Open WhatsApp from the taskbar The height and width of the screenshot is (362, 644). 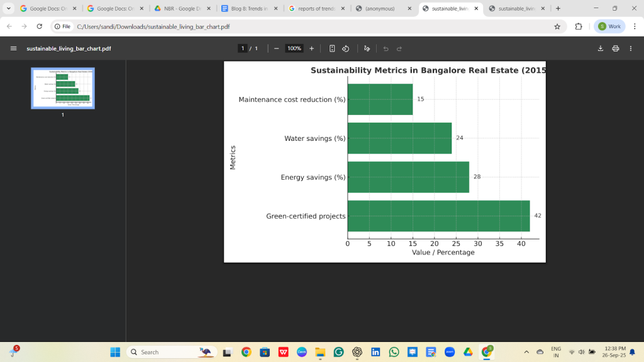pyautogui.click(x=394, y=352)
